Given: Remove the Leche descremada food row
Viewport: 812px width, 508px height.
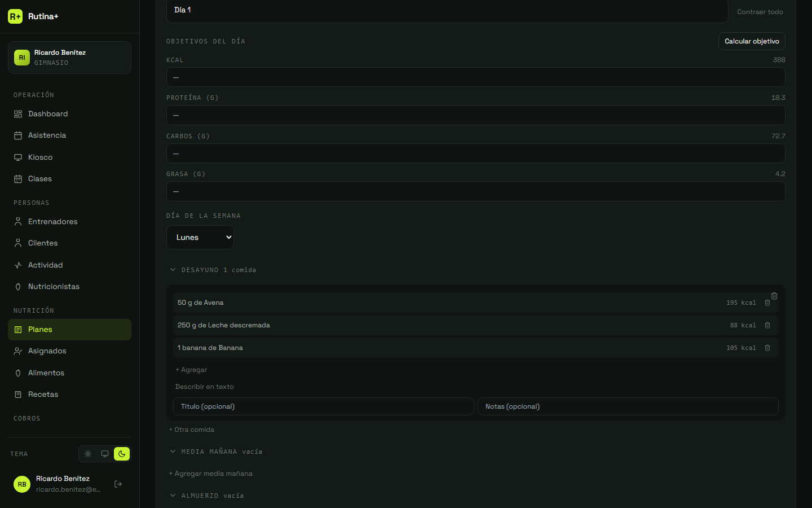Looking at the screenshot, I should tap(767, 325).
